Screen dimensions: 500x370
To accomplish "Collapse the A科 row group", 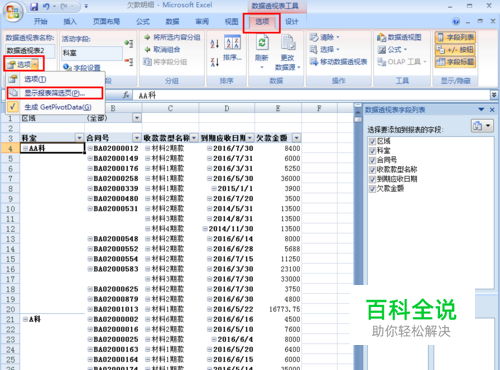I will (25, 319).
